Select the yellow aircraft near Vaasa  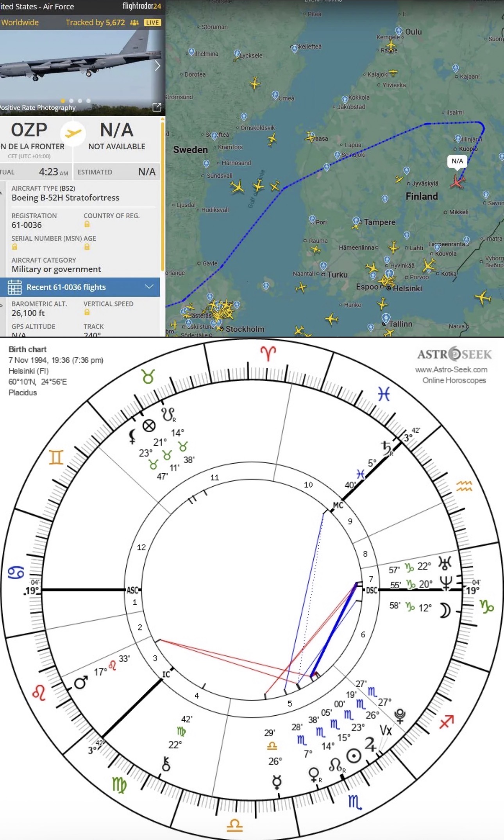[310, 137]
